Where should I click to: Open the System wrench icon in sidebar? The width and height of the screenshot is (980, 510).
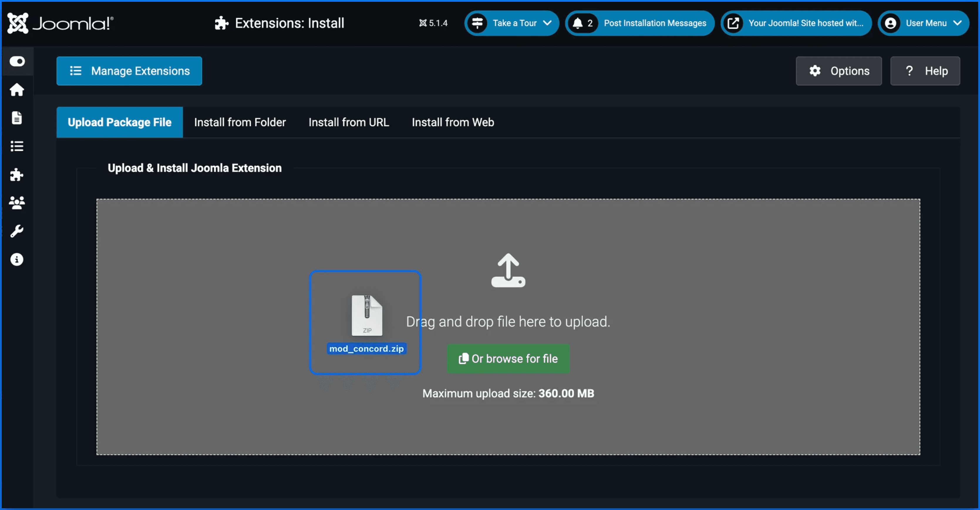(x=17, y=231)
